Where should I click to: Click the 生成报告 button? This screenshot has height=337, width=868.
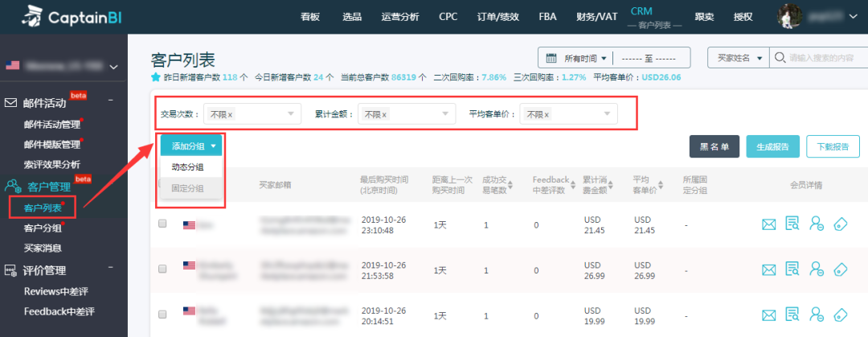[x=772, y=147]
